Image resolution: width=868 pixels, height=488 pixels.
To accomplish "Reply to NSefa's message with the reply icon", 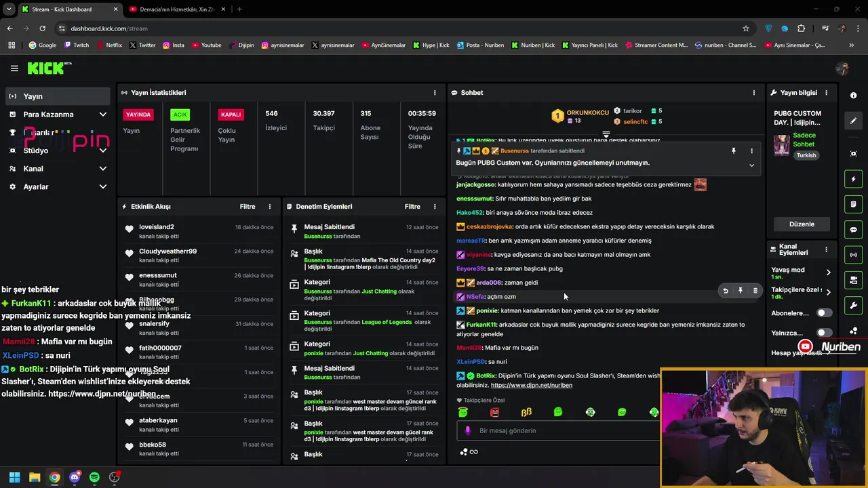I will coord(726,291).
